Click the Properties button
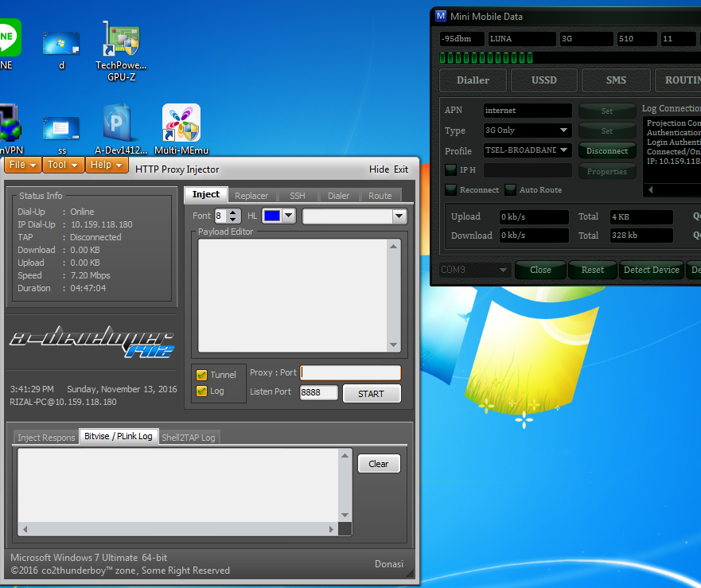Screen dimensions: 701x588 [607, 172]
